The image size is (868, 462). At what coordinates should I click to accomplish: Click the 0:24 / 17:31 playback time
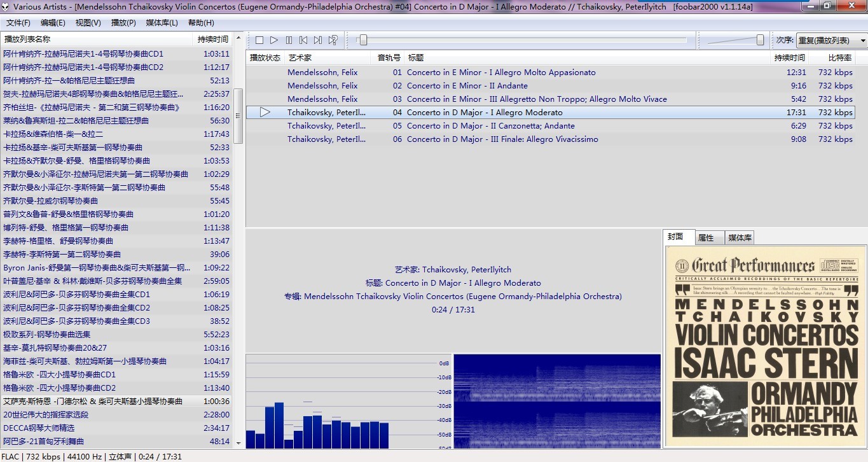453,310
